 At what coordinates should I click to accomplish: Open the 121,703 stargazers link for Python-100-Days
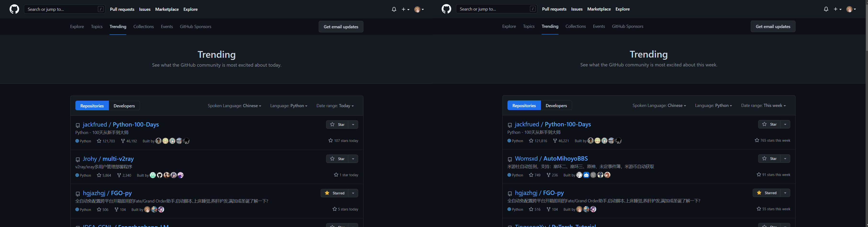coord(106,141)
